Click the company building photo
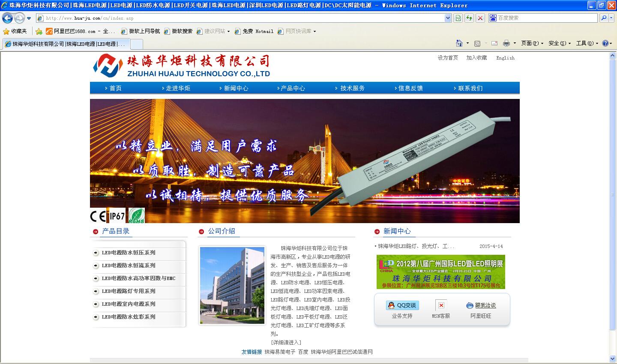The image size is (617, 364). (232, 285)
